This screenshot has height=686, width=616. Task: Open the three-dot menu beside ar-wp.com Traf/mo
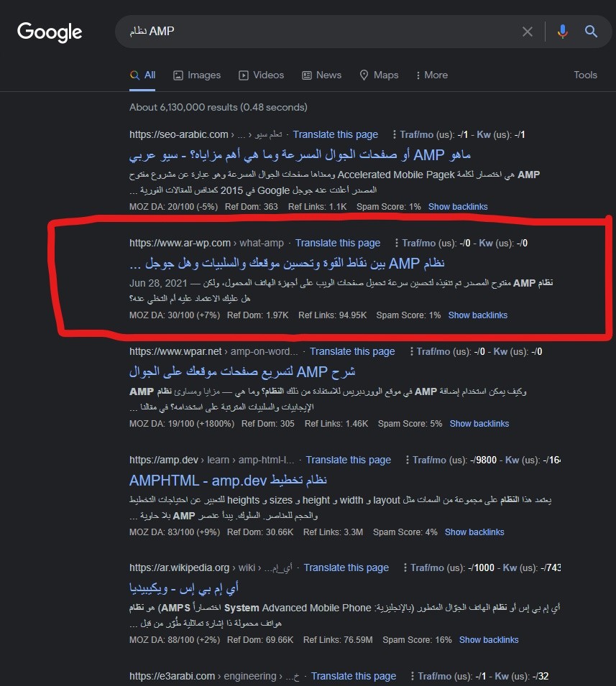pyautogui.click(x=397, y=243)
